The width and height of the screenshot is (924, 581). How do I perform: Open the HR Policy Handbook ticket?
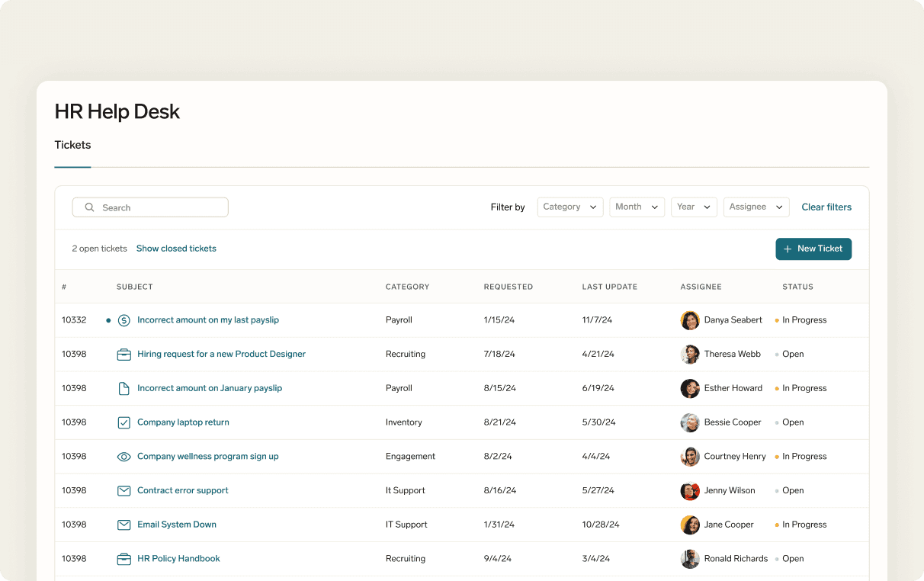[178, 559]
